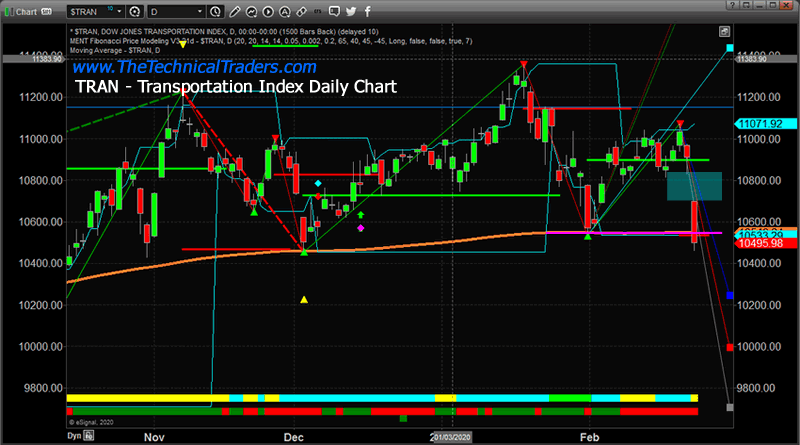Viewport: 800px width, 445px height.
Task: Toggle the chart pane layout icon
Action: [724, 32]
